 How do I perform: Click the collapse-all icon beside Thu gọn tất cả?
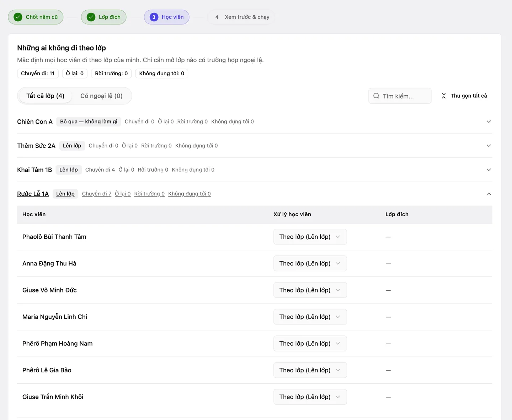444,96
